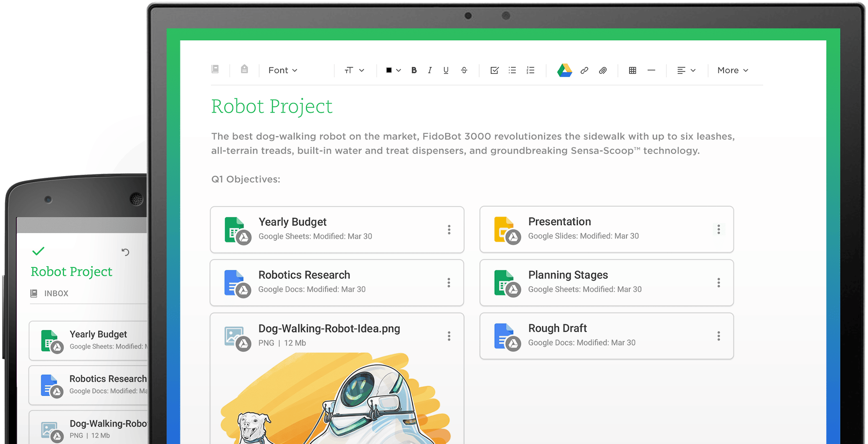This screenshot has width=868, height=444.
Task: Click the Yearly Budget Sheets icon on the tablet
Action: pyautogui.click(x=237, y=231)
